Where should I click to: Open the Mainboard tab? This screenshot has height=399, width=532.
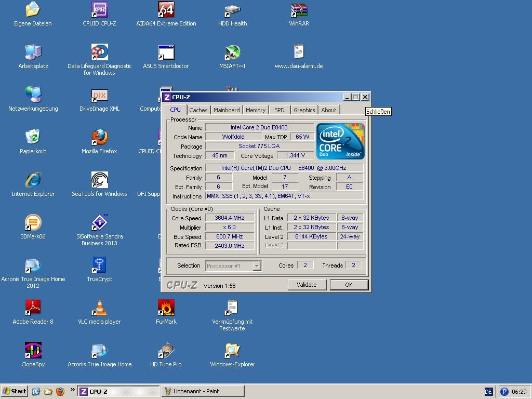coord(227,110)
